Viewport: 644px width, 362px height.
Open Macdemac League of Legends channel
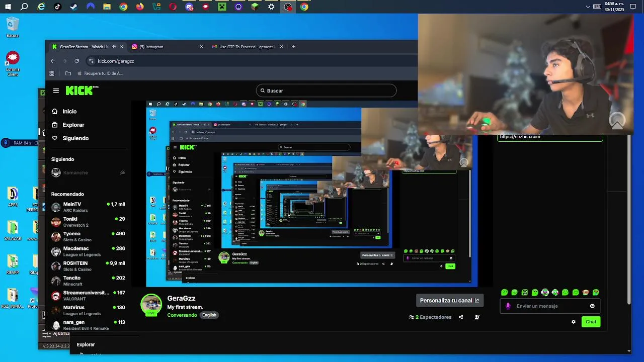[88, 251]
